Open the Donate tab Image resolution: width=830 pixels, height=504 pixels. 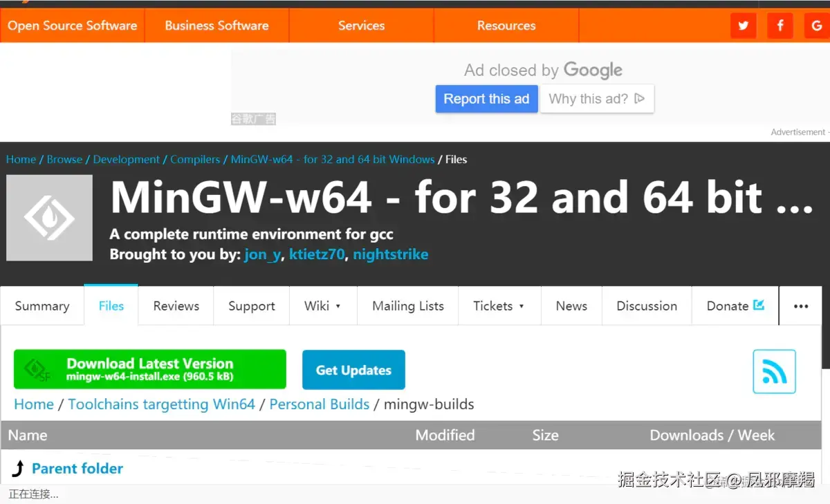click(x=735, y=306)
